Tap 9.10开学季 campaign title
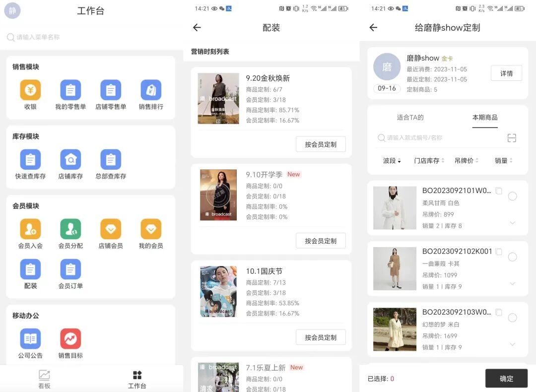The width and height of the screenshot is (536, 392). [264, 175]
